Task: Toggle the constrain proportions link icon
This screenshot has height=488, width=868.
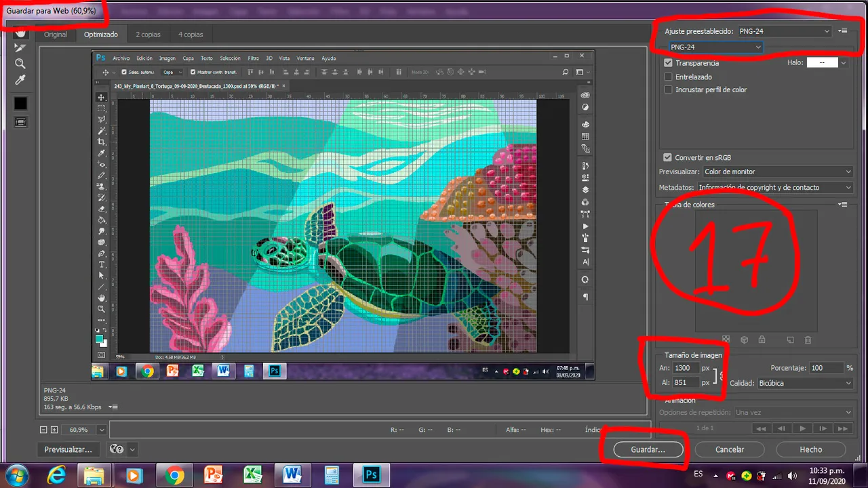Action: (721, 375)
